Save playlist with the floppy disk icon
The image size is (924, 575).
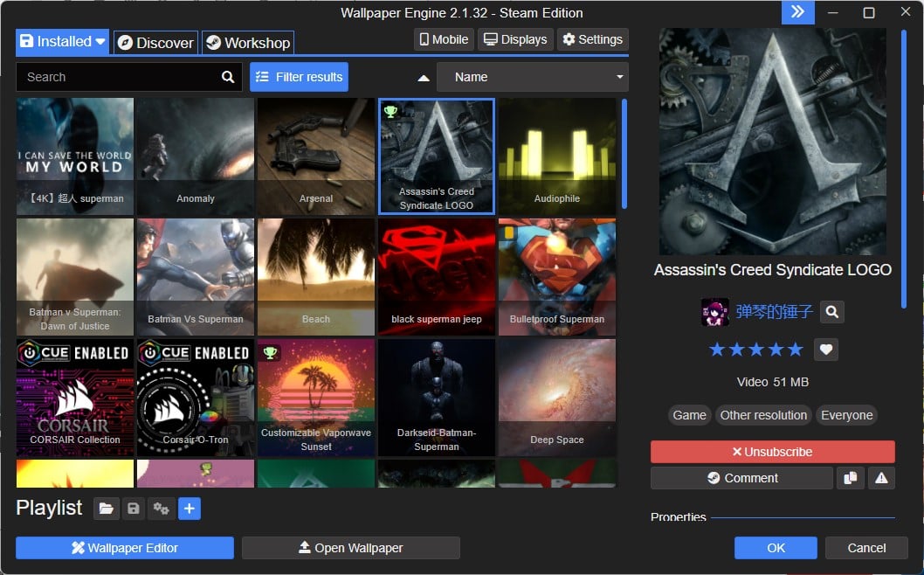click(x=134, y=509)
